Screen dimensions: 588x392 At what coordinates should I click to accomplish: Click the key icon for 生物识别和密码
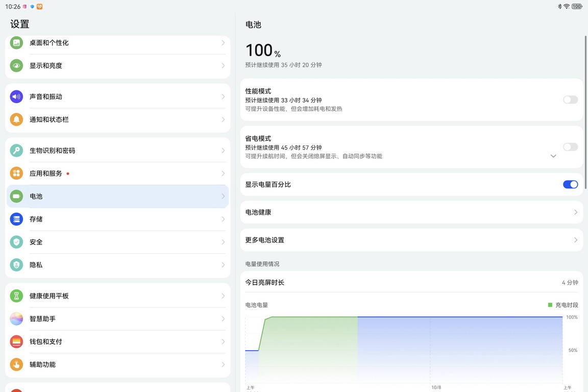click(16, 151)
